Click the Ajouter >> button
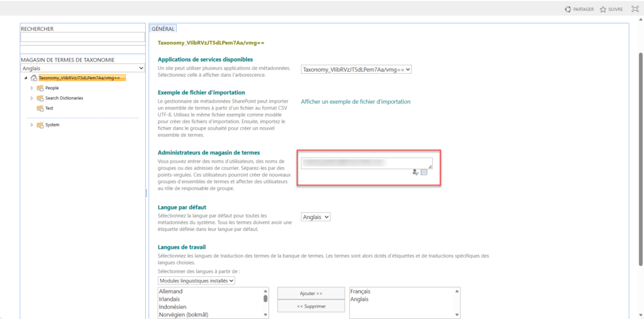644x319 pixels. (x=311, y=293)
